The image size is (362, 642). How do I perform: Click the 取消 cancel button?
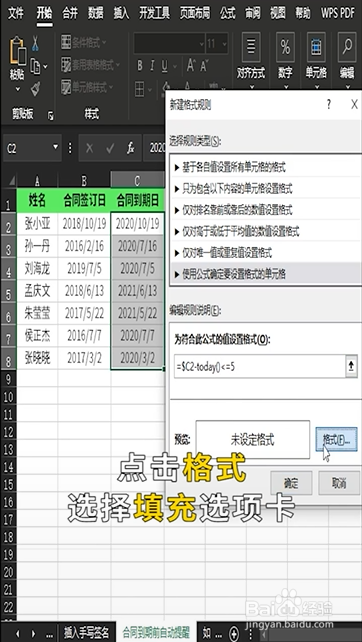point(339,483)
